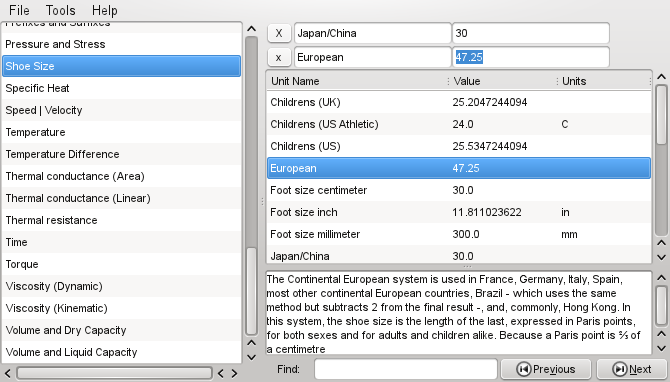Click the Previous search button

(546, 369)
